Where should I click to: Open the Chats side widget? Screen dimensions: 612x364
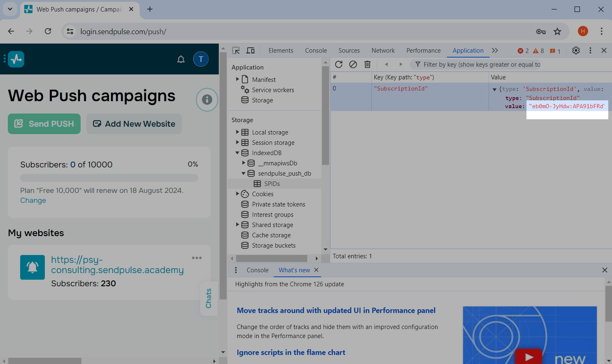(x=209, y=299)
